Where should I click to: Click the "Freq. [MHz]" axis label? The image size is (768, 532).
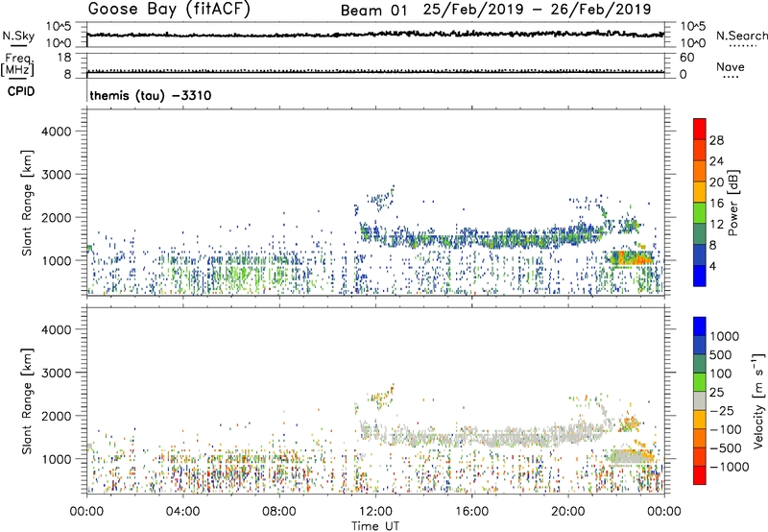point(17,64)
